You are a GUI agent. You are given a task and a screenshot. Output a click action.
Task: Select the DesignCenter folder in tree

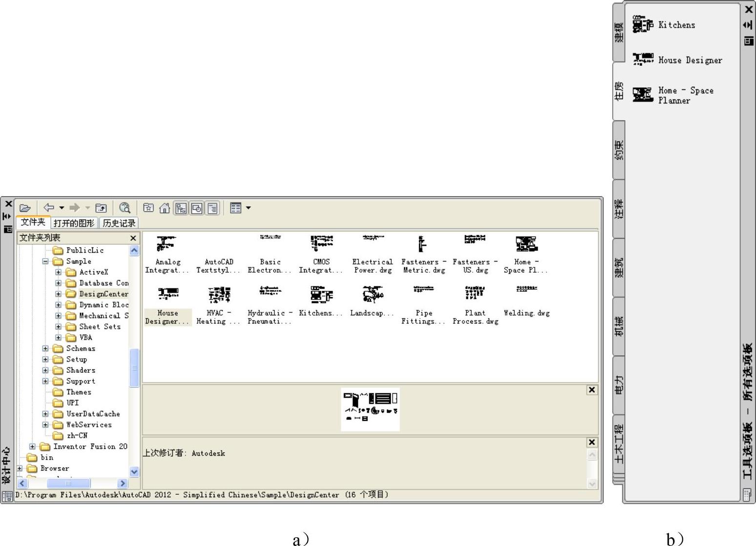tap(104, 294)
